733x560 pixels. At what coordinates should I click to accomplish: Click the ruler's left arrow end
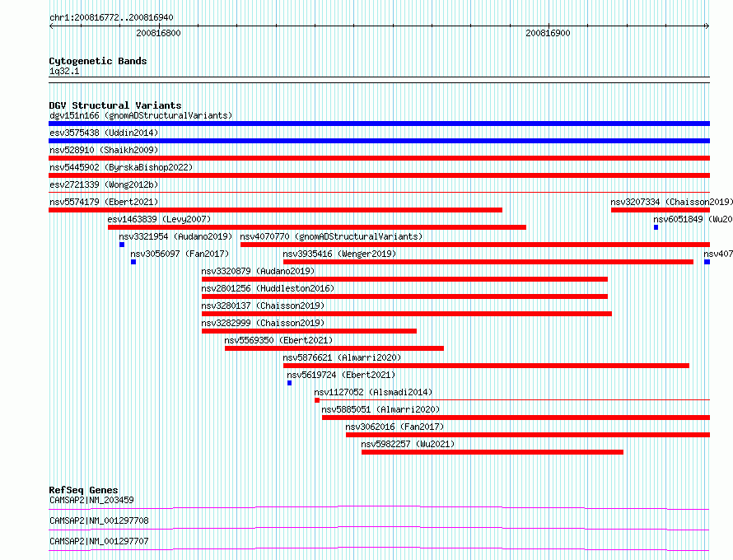click(x=51, y=26)
